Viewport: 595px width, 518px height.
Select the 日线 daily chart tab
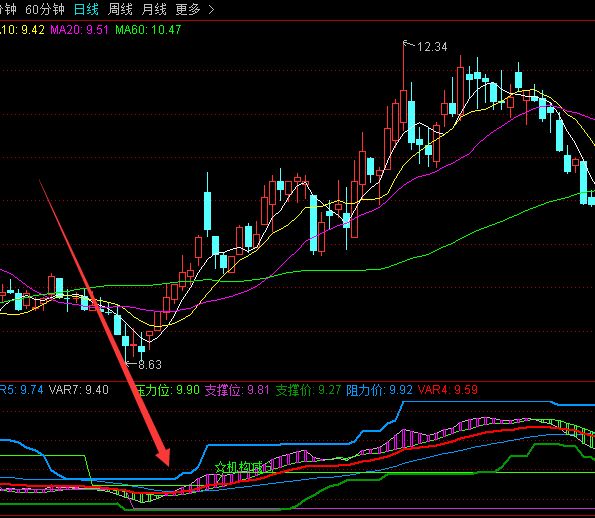pyautogui.click(x=86, y=9)
